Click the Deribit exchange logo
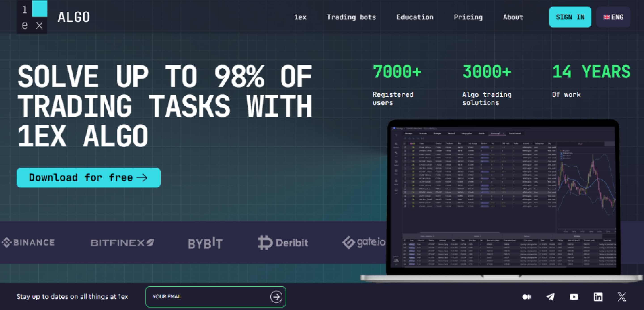Screen dimensions: 644x310 283,243
